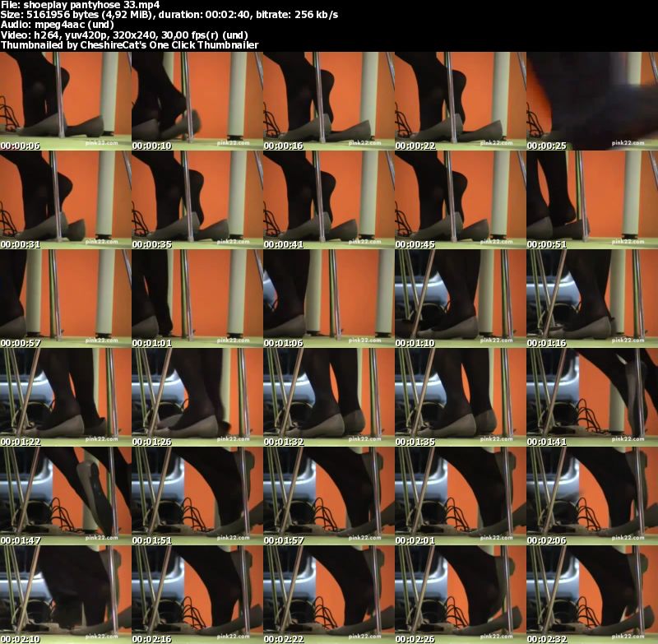Open the thumbnail labeled 00:00:31
The image size is (658, 644).
click(x=66, y=200)
